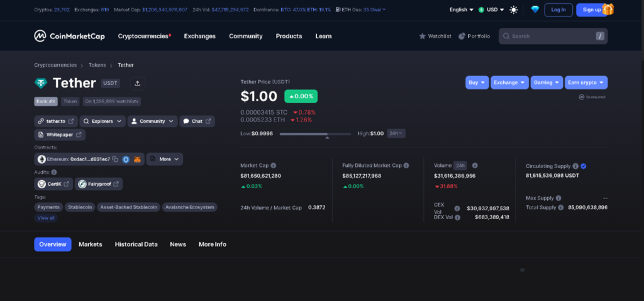Open the USD currency dropdown

491,9
